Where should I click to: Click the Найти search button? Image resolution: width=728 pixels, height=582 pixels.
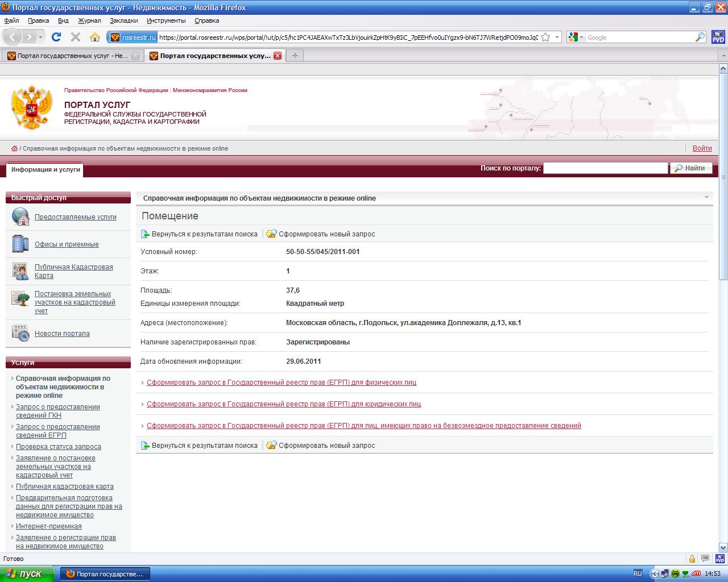click(691, 168)
